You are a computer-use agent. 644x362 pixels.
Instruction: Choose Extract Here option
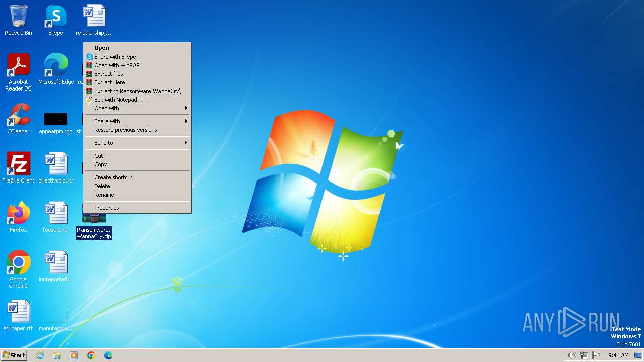(137, 82)
